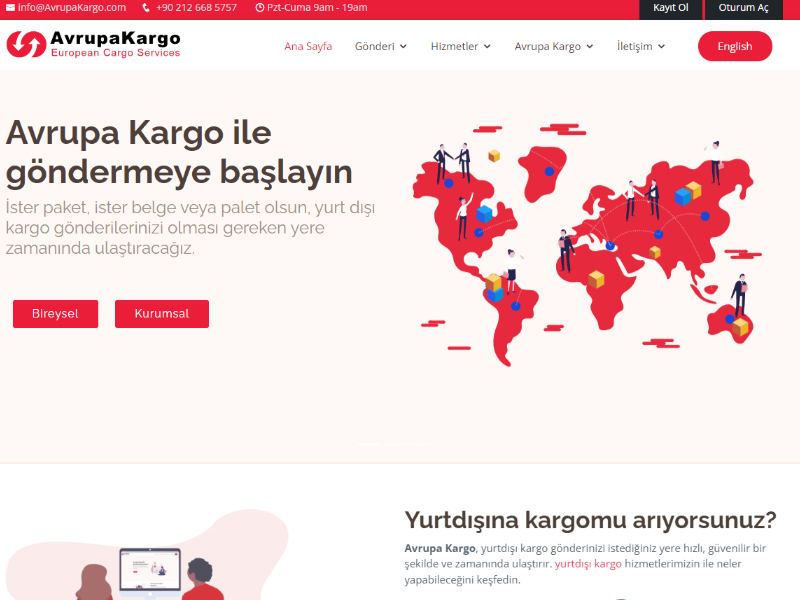This screenshot has height=600, width=800.
Task: Open the Hizmetler menu
Action: point(454,46)
